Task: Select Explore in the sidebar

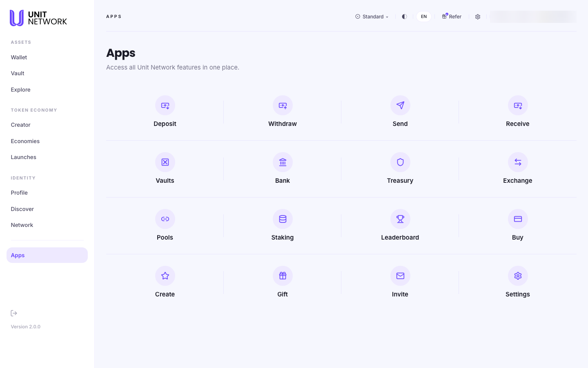Action: [x=20, y=90]
